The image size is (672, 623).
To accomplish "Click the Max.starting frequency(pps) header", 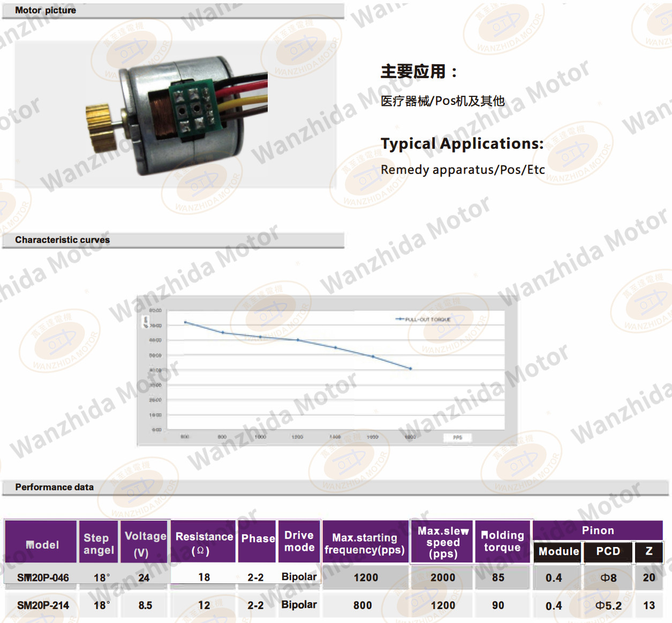I will coord(365,541).
